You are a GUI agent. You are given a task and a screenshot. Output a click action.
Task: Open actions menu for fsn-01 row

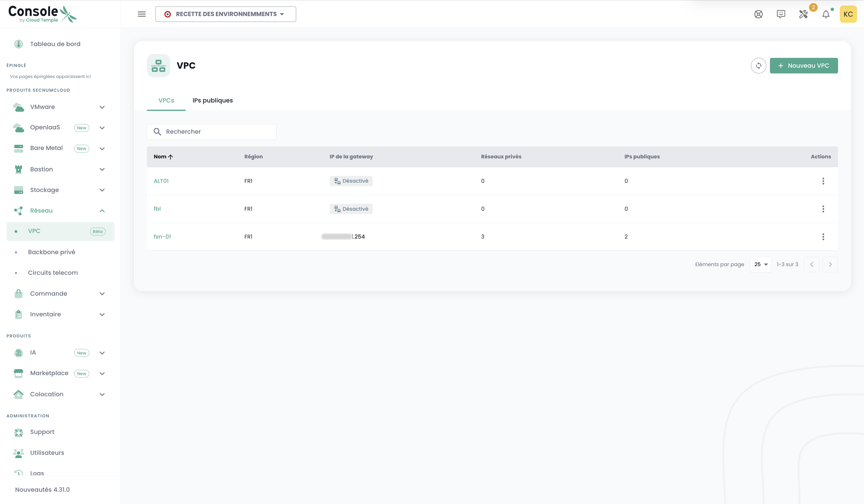click(x=823, y=237)
